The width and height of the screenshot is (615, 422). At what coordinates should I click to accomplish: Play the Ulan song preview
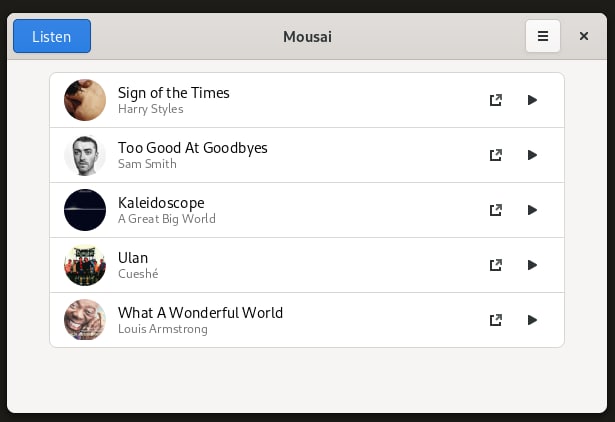point(532,265)
